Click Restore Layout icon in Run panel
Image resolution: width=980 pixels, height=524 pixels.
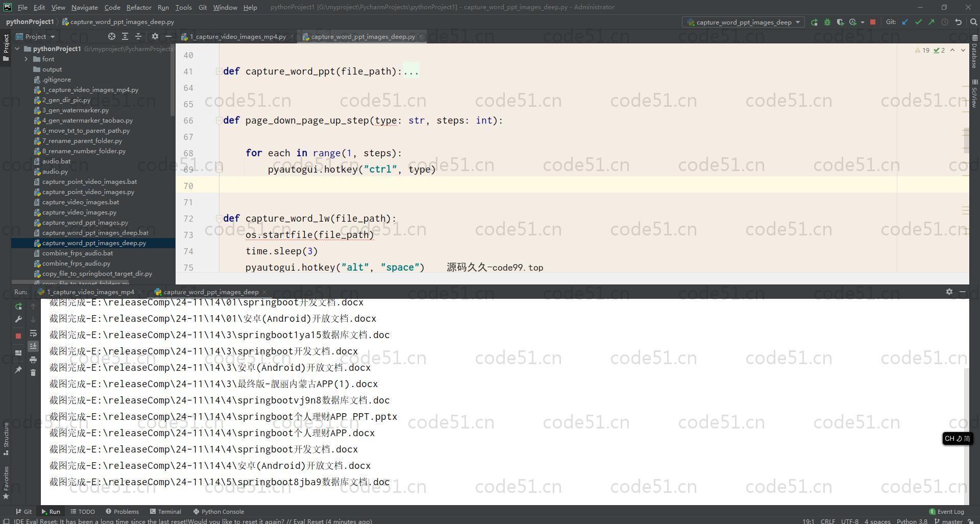[x=18, y=352]
